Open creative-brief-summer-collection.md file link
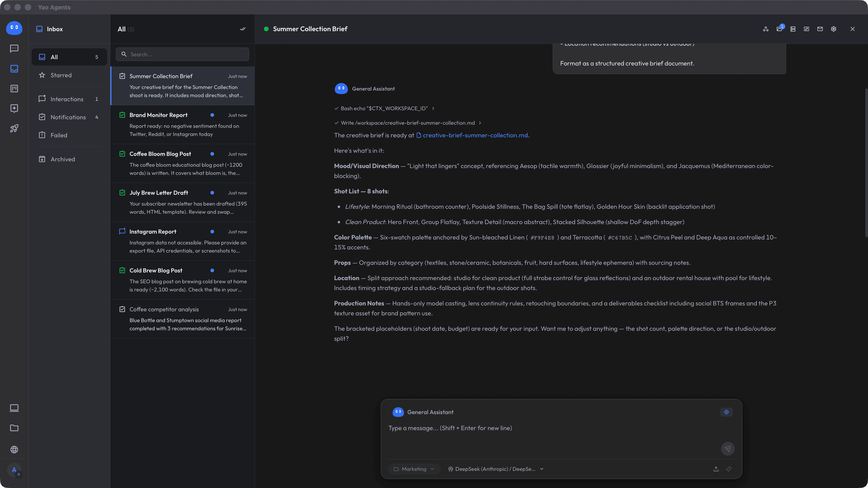The height and width of the screenshot is (488, 868). 472,135
